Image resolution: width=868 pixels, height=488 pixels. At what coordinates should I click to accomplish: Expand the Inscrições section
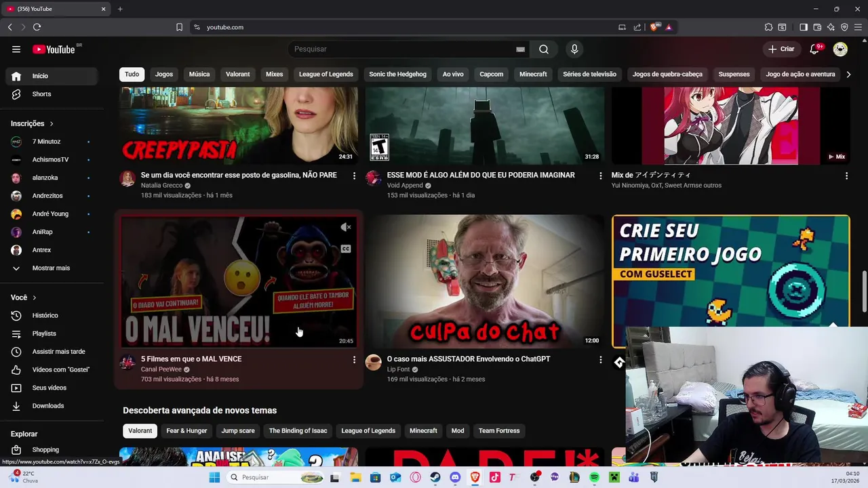[32, 123]
